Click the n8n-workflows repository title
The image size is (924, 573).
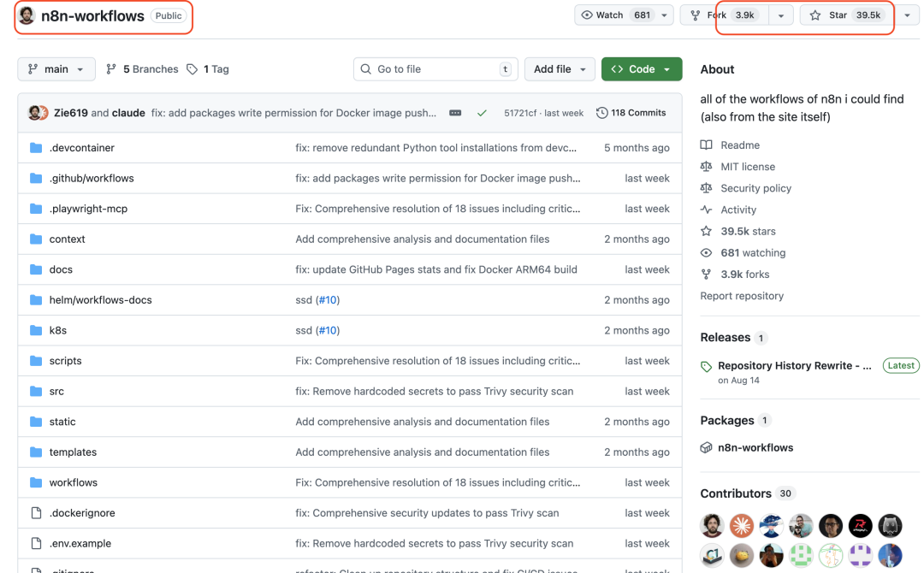tap(92, 16)
